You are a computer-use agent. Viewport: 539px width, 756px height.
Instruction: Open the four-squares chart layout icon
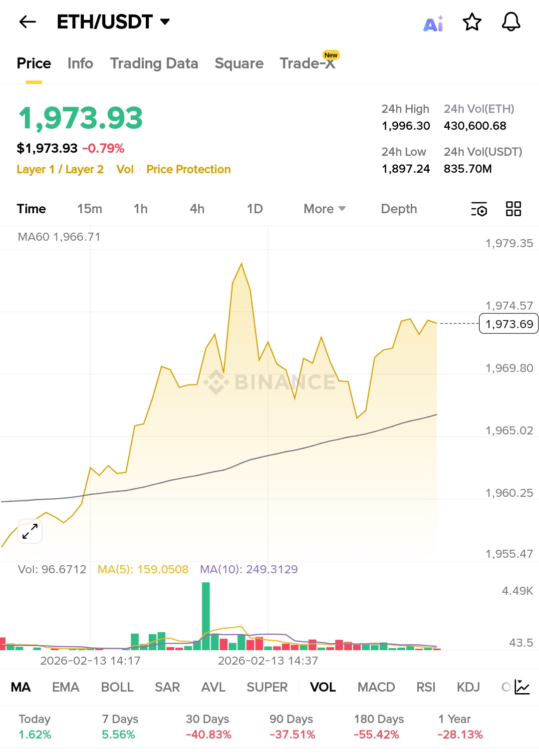(514, 209)
